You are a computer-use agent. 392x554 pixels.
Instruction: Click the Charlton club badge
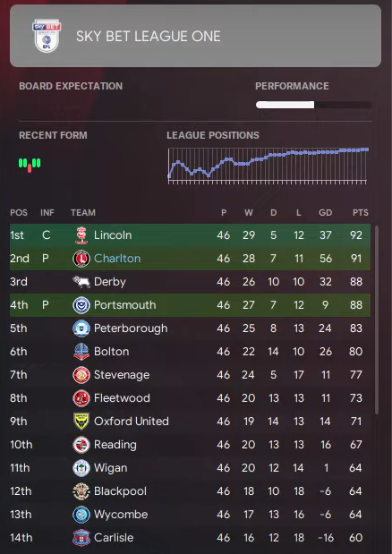(x=81, y=259)
